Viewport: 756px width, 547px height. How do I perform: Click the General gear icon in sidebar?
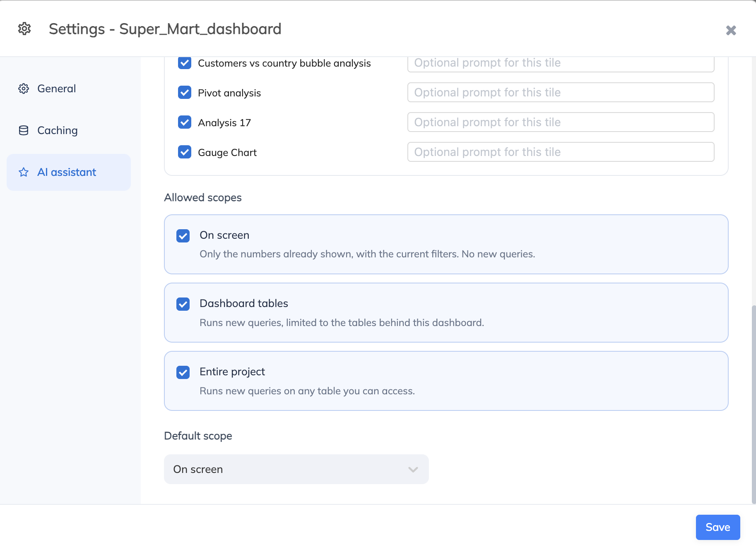pyautogui.click(x=24, y=89)
